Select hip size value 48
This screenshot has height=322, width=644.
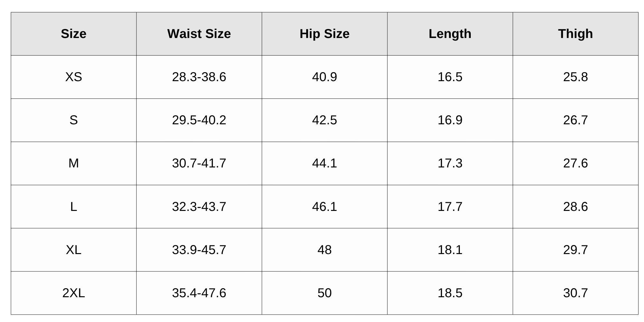[x=324, y=250]
